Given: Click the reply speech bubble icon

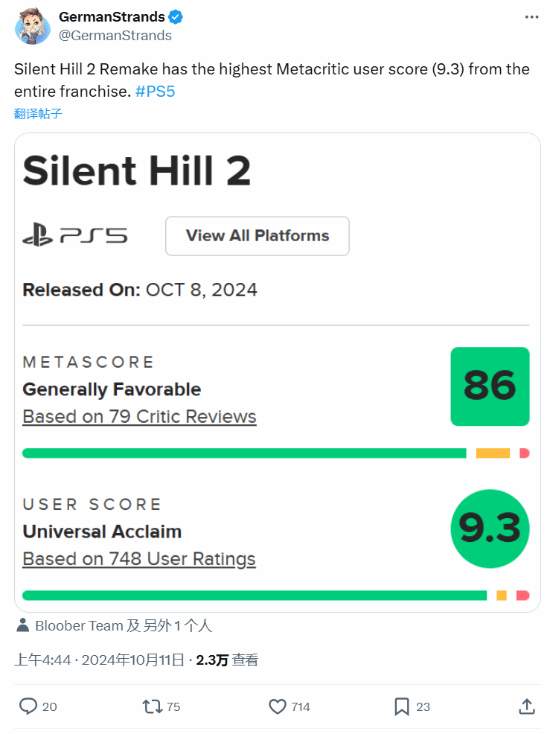Looking at the screenshot, I should 28,706.
